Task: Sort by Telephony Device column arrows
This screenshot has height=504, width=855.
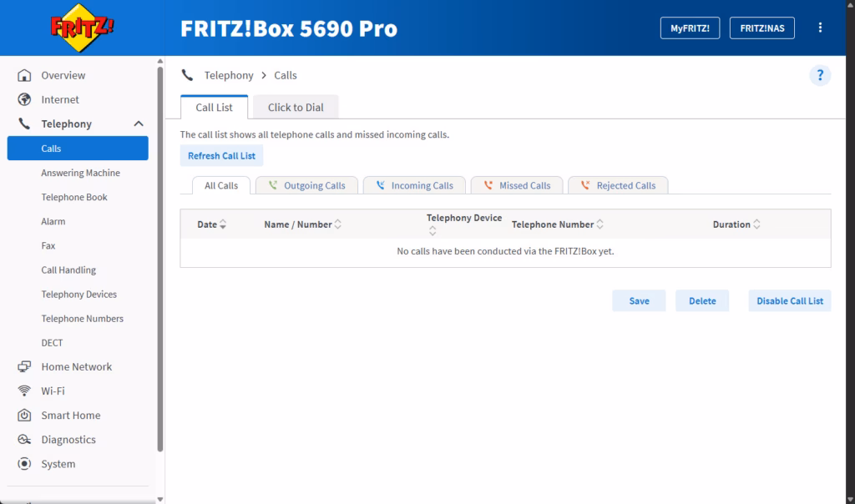Action: [x=433, y=231]
